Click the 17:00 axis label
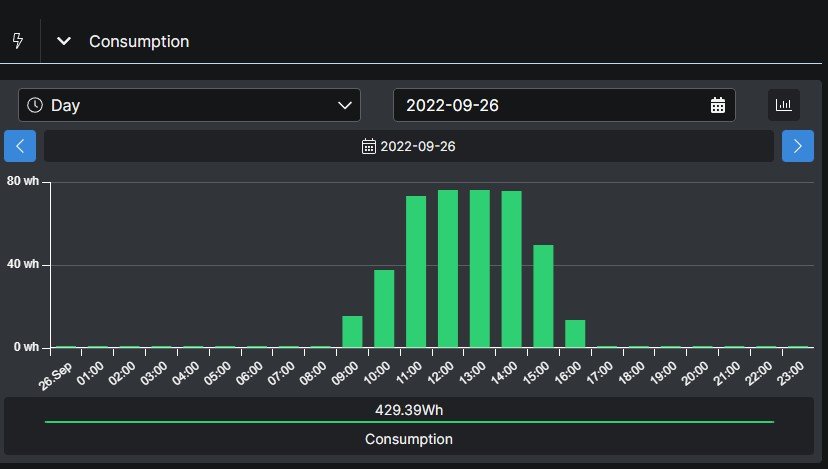This screenshot has height=469, width=828. point(599,373)
